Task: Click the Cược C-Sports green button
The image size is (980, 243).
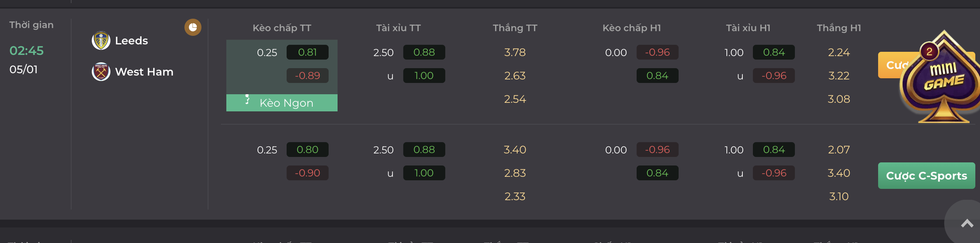Action: (926, 176)
